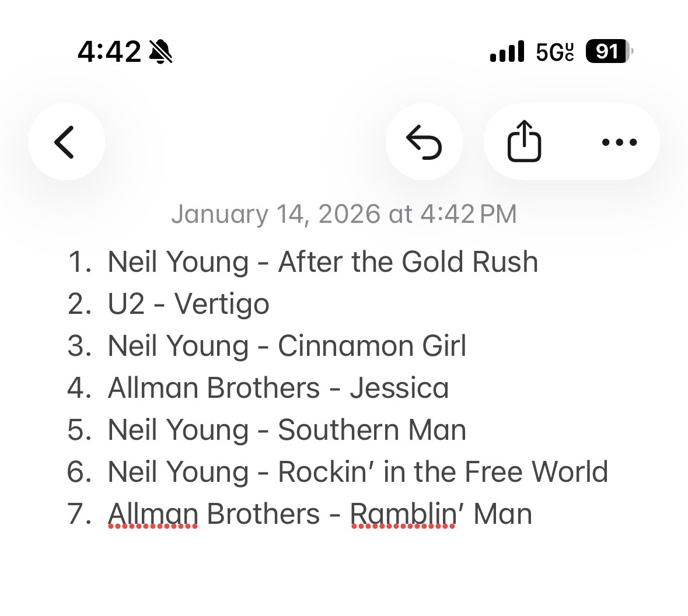Tap the Allman Brothers - Jessica line
688x616 pixels.
click(x=278, y=388)
